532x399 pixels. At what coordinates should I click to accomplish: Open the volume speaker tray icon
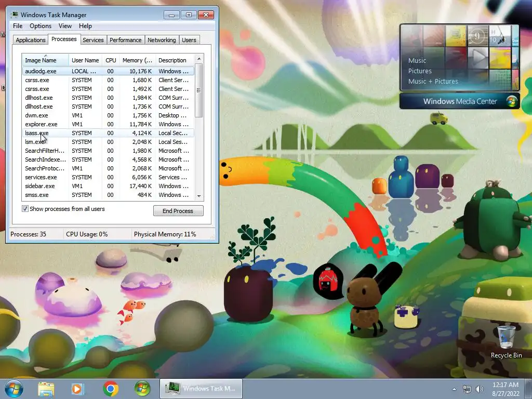pyautogui.click(x=480, y=389)
